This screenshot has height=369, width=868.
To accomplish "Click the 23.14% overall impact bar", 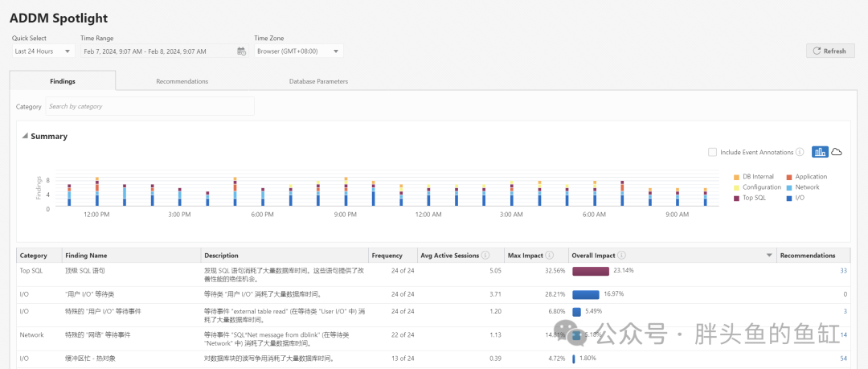I will (591, 271).
